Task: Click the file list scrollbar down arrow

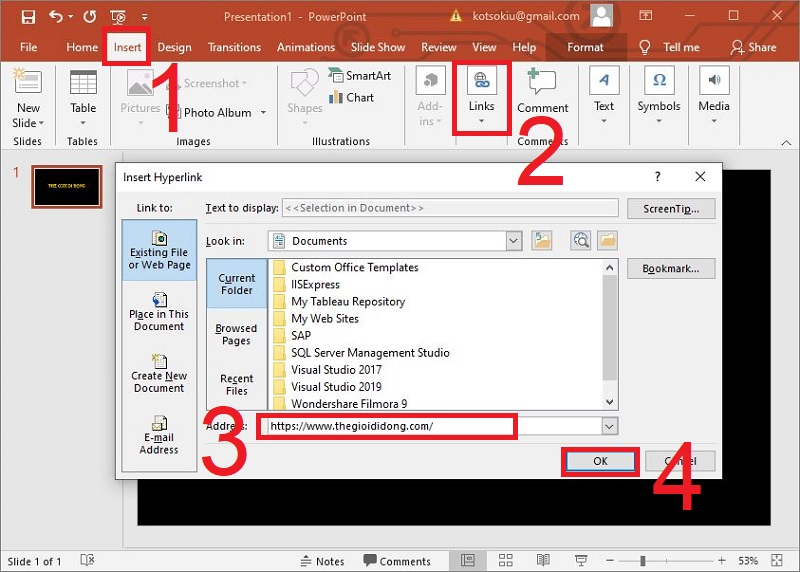Action: [x=609, y=402]
